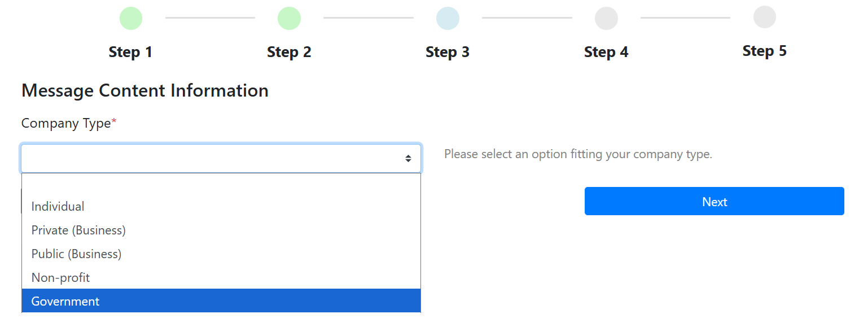Click the gray Step 5 circle indicator
This screenshot has height=331, width=868.
point(765,17)
